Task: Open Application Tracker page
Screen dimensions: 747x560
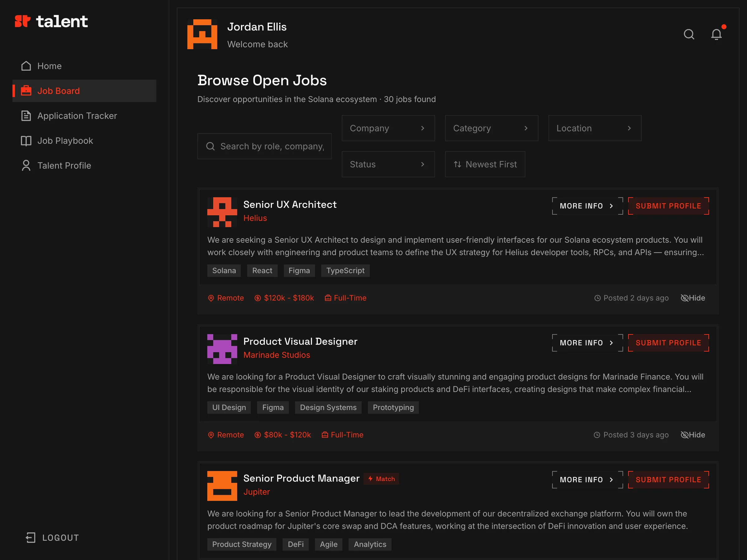Action: click(84, 116)
